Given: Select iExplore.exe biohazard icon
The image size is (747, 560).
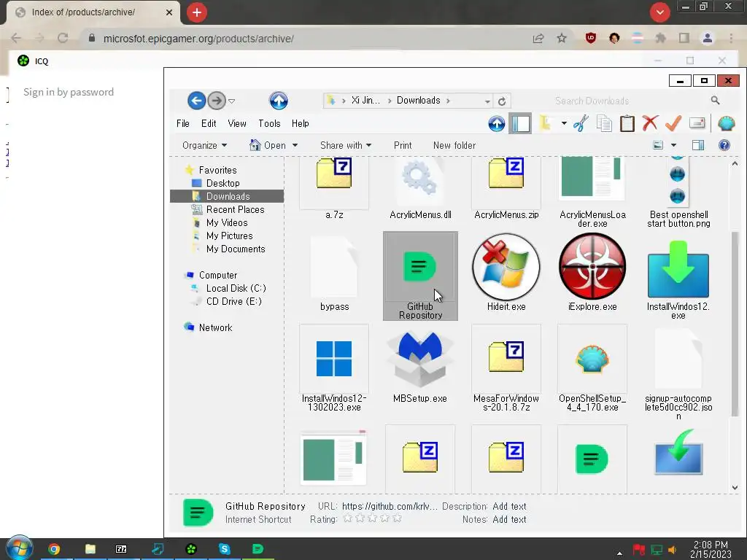Looking at the screenshot, I should [592, 273].
